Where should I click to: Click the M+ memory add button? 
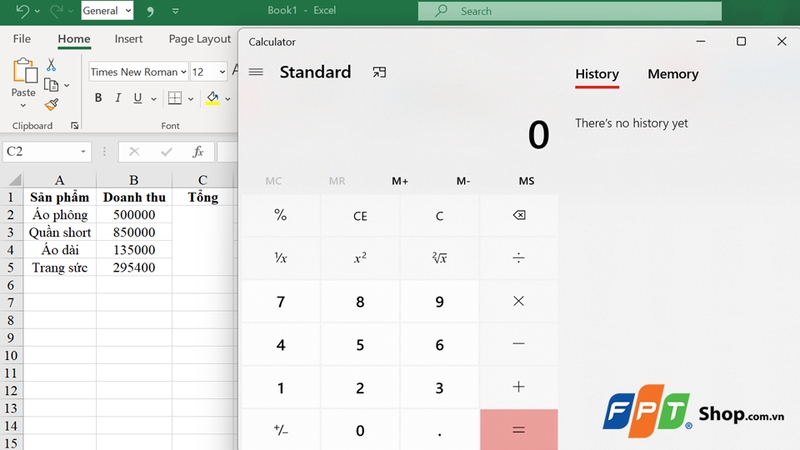coord(400,181)
